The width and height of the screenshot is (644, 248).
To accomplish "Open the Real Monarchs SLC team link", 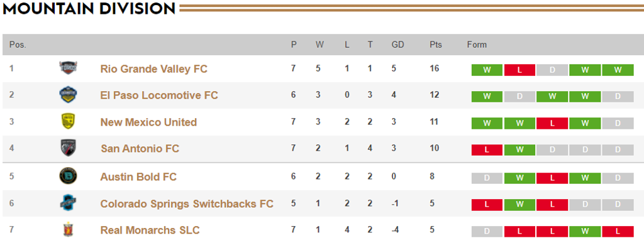I will 150,230.
